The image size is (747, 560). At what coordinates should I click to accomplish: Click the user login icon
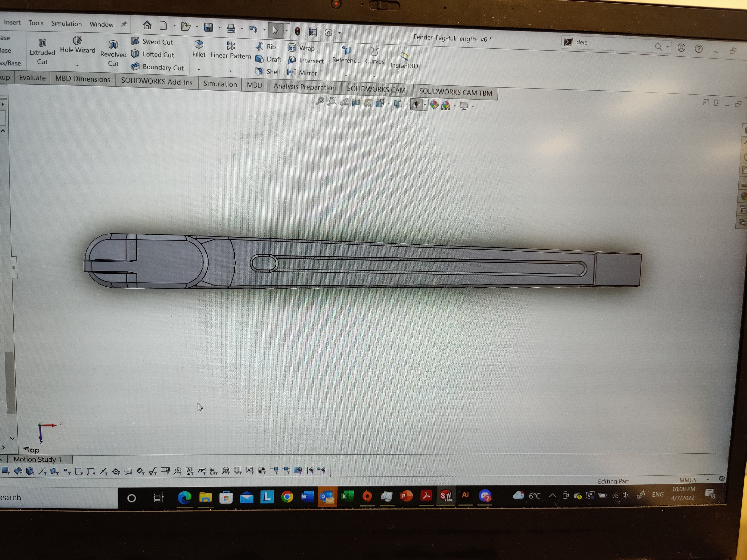coord(681,48)
